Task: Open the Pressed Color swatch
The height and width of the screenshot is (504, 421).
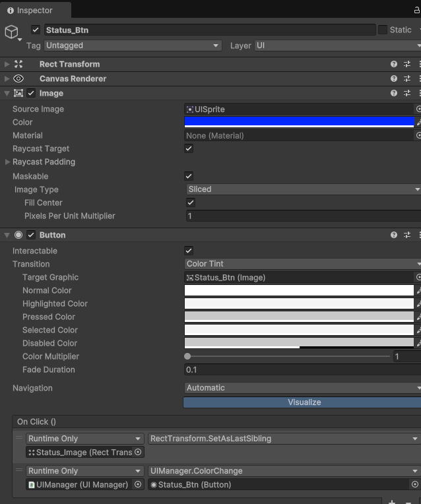Action: pos(299,317)
